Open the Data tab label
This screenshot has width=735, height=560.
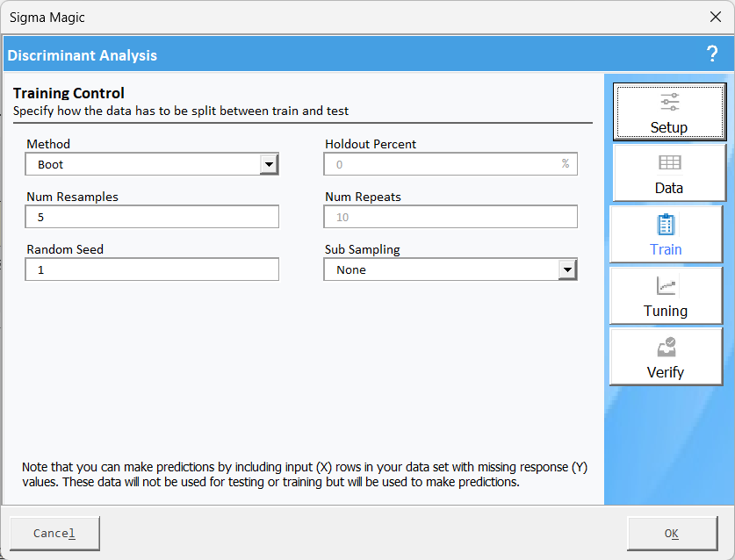[x=669, y=188]
